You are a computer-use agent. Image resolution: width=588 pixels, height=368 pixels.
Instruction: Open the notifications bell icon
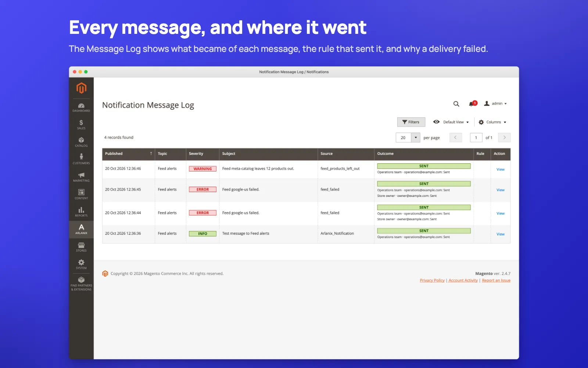473,104
